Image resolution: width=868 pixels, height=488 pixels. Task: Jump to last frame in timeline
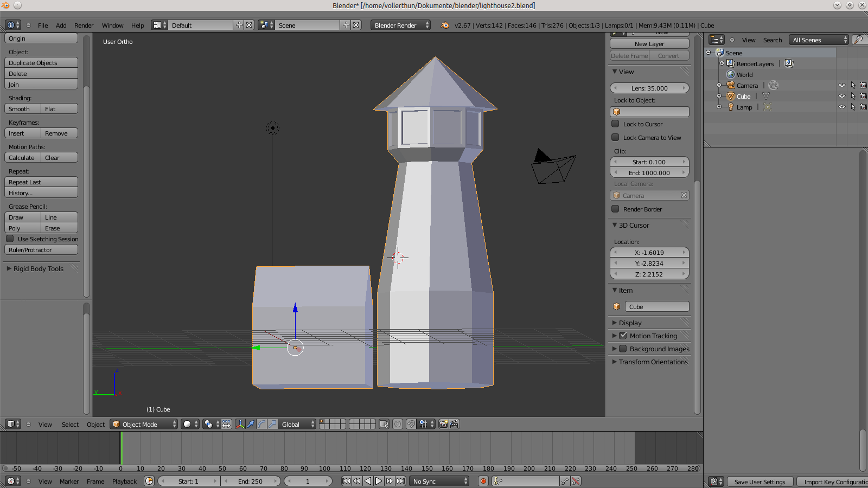[x=400, y=481]
